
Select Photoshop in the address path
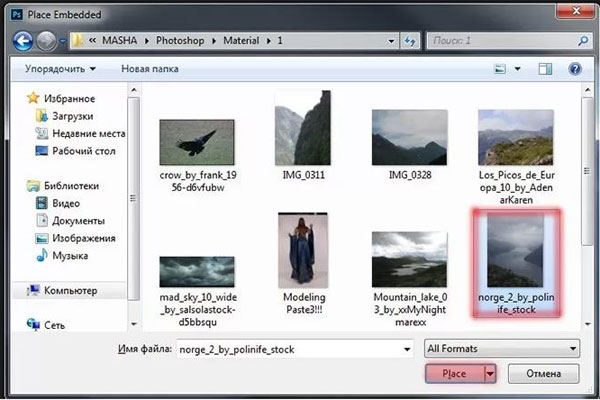(x=180, y=40)
